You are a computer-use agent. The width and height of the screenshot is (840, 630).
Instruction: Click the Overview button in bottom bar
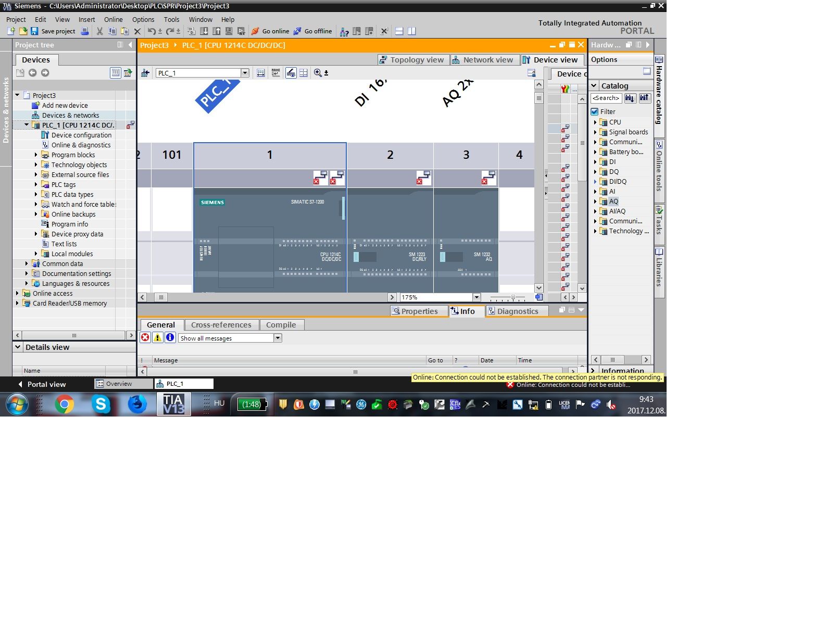coord(123,384)
